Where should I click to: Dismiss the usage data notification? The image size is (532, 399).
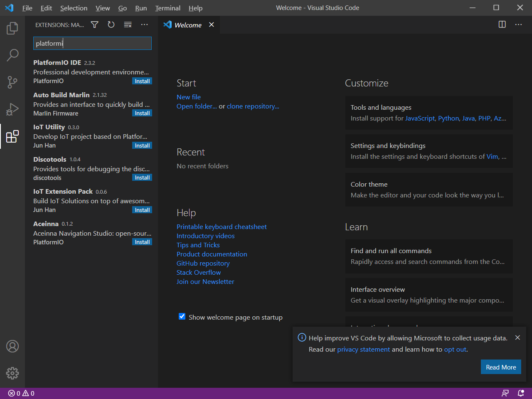pos(517,337)
